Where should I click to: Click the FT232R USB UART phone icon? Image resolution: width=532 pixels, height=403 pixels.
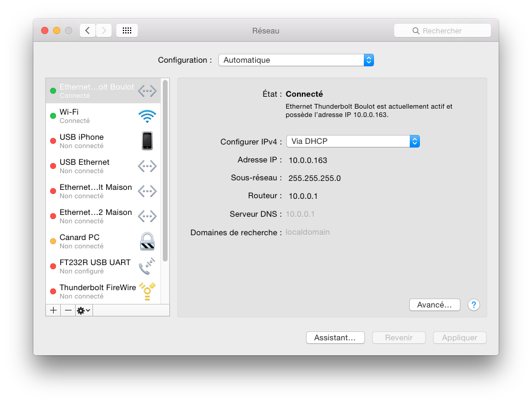(147, 266)
